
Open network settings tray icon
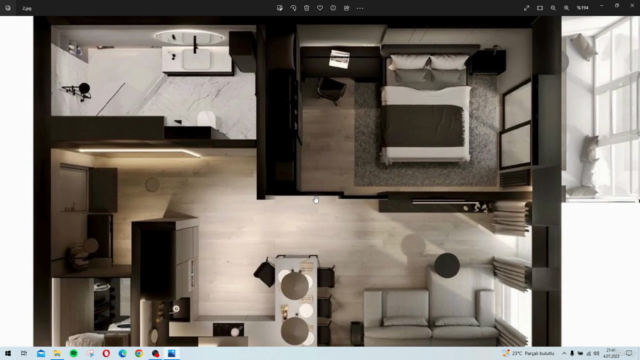pyautogui.click(x=589, y=353)
